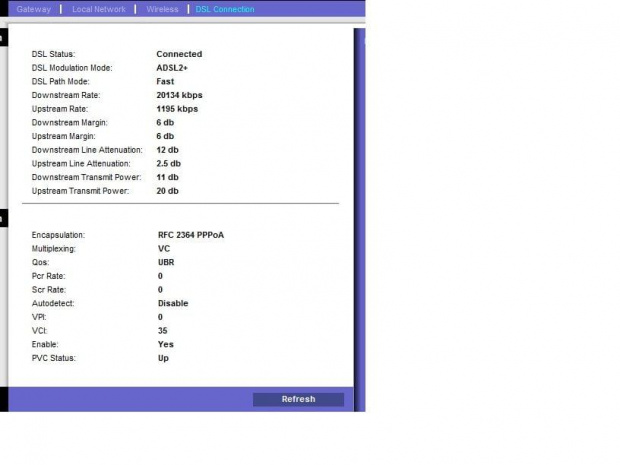This screenshot has width=620, height=465.
Task: Select the '1195 kbps' upstream rate value
Action: (177, 109)
